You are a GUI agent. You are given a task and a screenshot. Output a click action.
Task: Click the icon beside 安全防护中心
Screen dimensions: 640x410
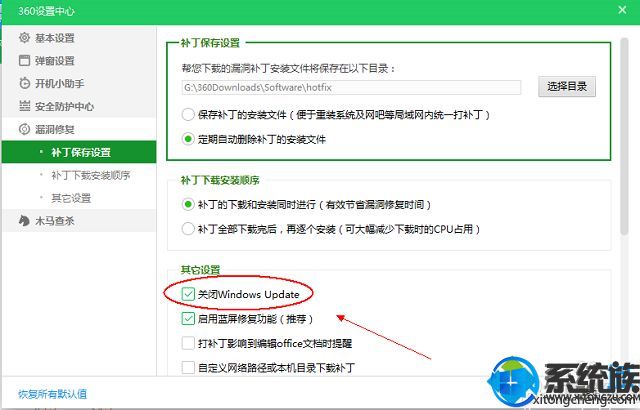tap(24, 106)
